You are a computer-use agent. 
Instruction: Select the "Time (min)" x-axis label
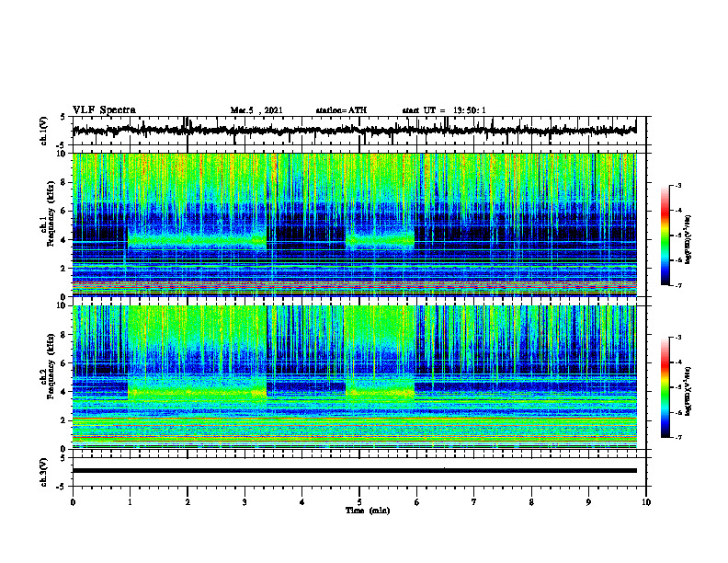(x=368, y=511)
